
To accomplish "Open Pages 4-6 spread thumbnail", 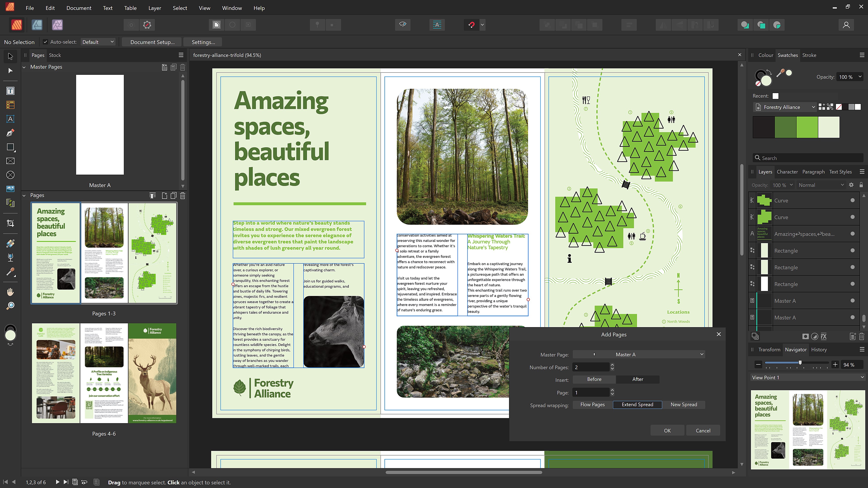I will 104,373.
